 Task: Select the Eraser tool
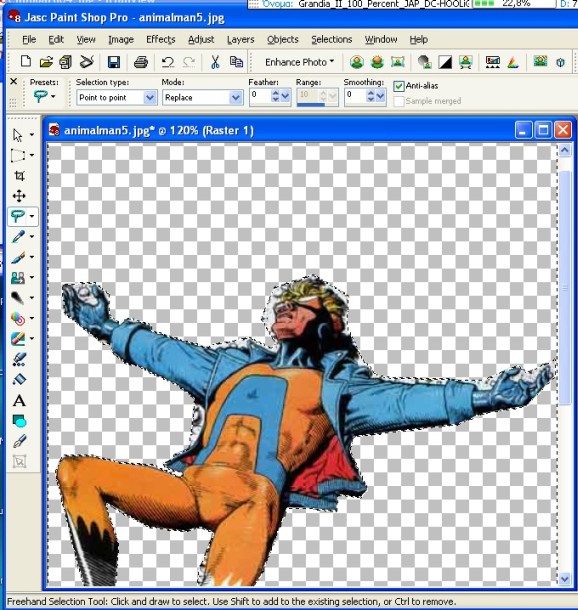coord(18,339)
